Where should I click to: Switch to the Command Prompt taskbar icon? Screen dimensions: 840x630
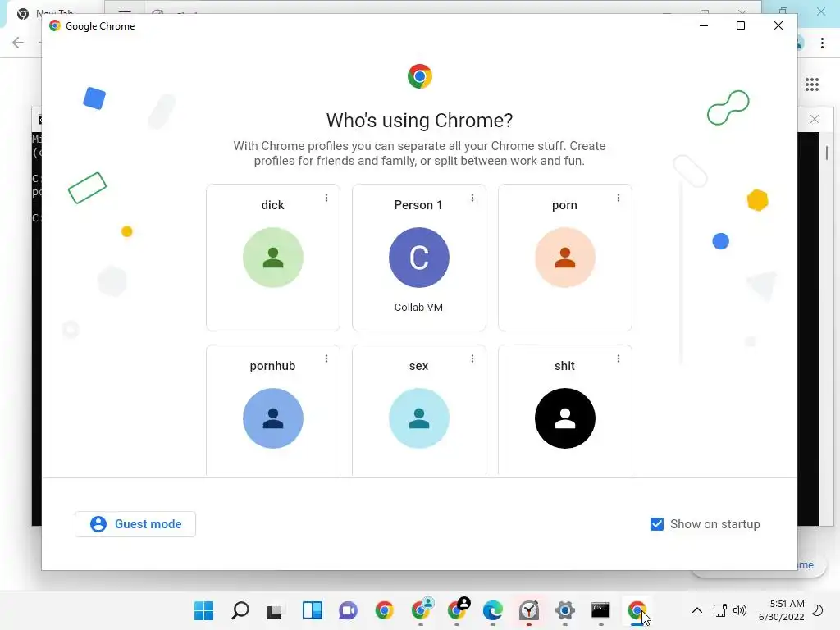click(x=600, y=610)
